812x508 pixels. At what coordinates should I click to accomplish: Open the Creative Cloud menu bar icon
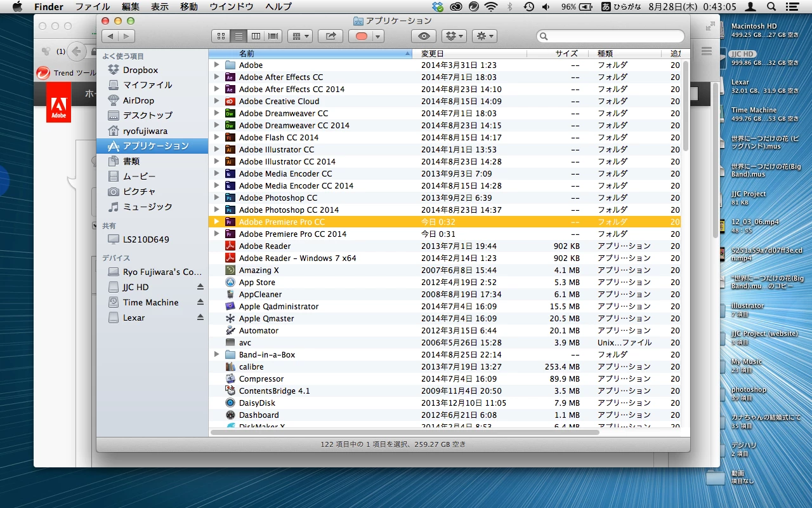coord(455,7)
